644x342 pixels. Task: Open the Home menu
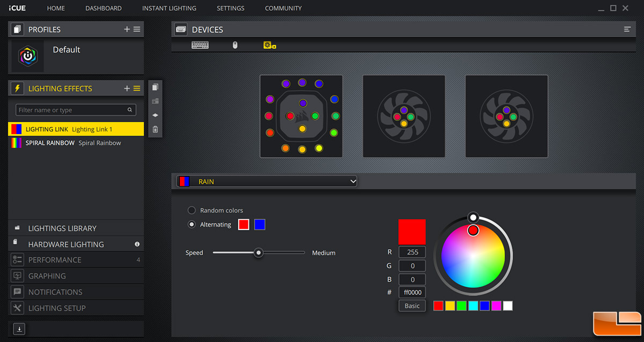(56, 9)
